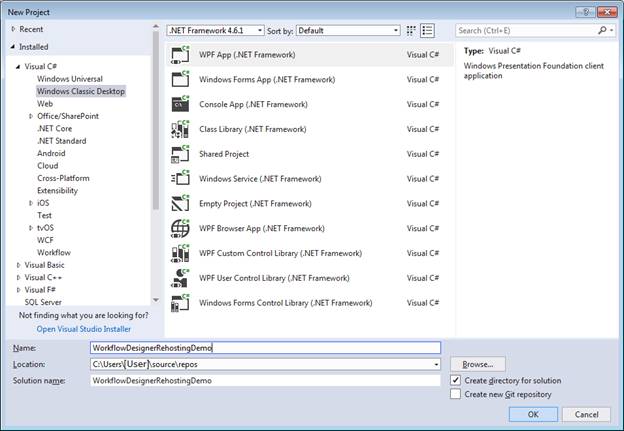Toggle Create directory for solution checkbox
The width and height of the screenshot is (624, 431).
pos(456,380)
